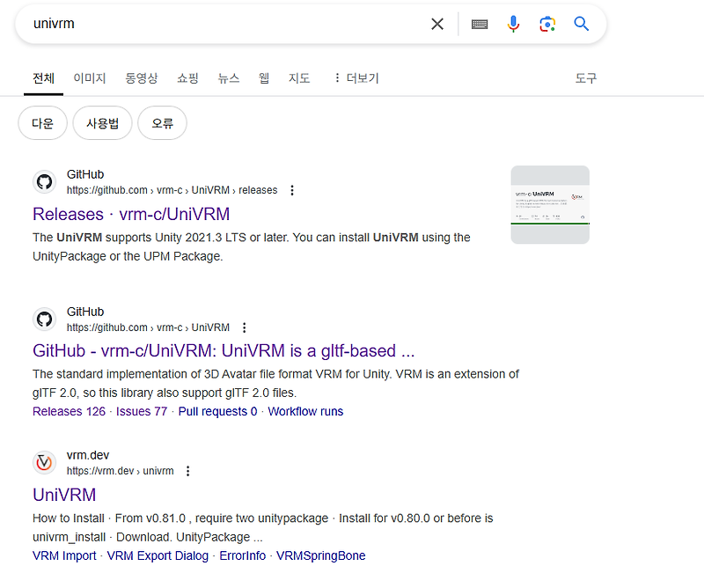
Task: Open the three-dot menu on the Releases result
Action: point(292,190)
